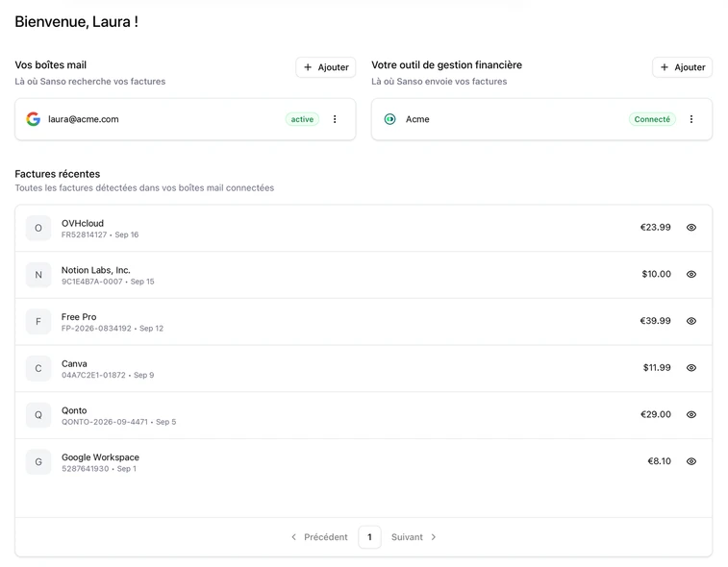The image size is (728, 567).
Task: Click the F avatar for Free Pro
Action: 38,322
